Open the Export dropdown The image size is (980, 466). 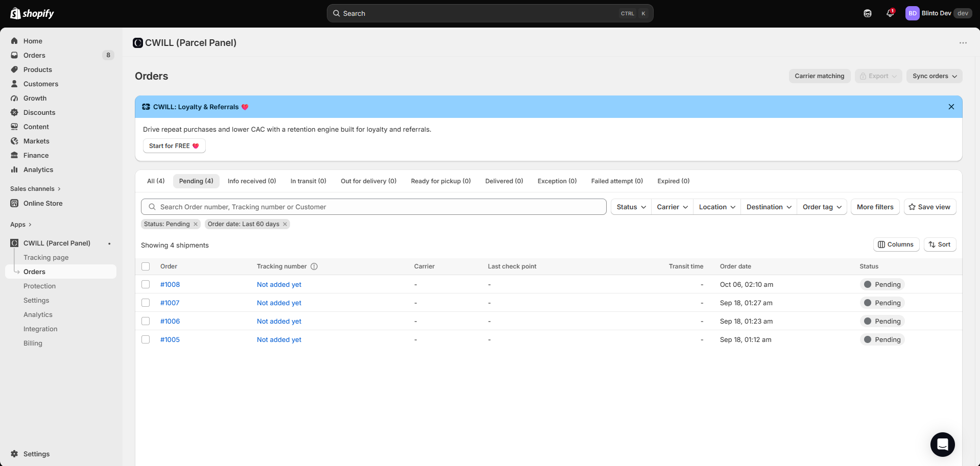tap(878, 76)
